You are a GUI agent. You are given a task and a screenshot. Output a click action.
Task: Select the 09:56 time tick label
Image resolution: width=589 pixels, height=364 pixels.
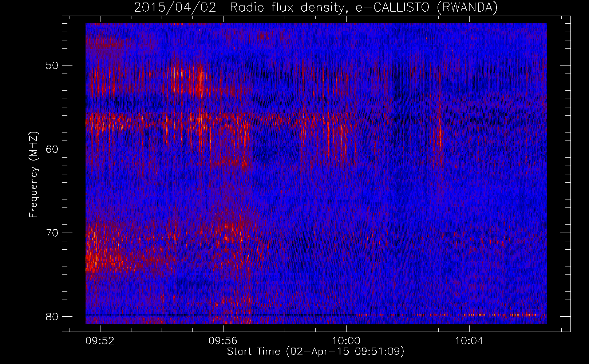tap(223, 341)
